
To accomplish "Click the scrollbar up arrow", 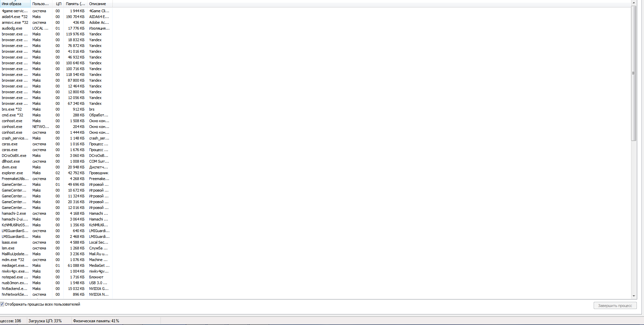I will pos(633,3).
